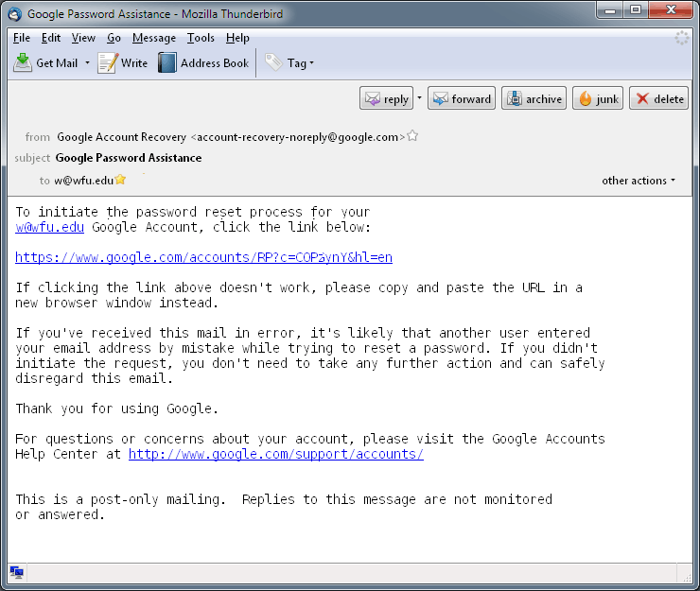
Task: Open the Help menu
Action: (237, 38)
